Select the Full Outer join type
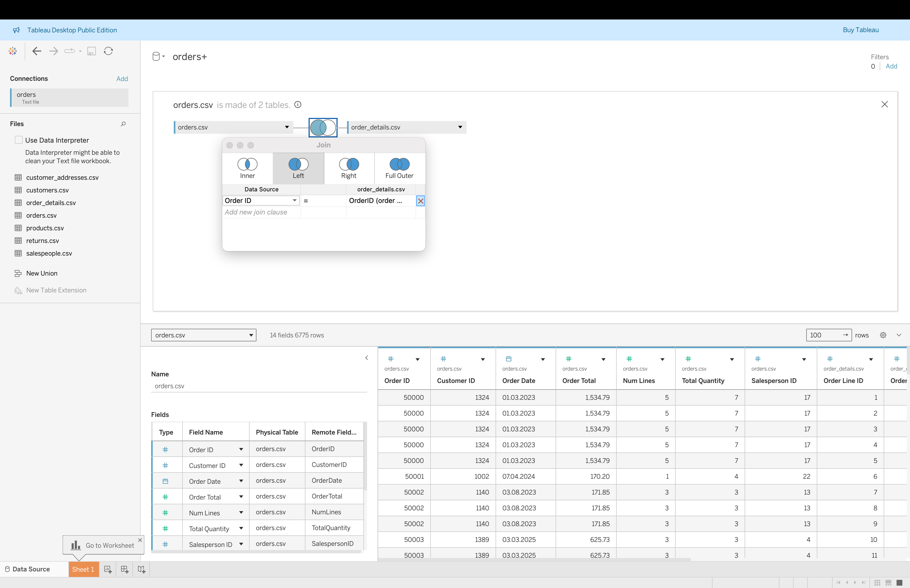Screen dimensions: 910x588 point(399,168)
